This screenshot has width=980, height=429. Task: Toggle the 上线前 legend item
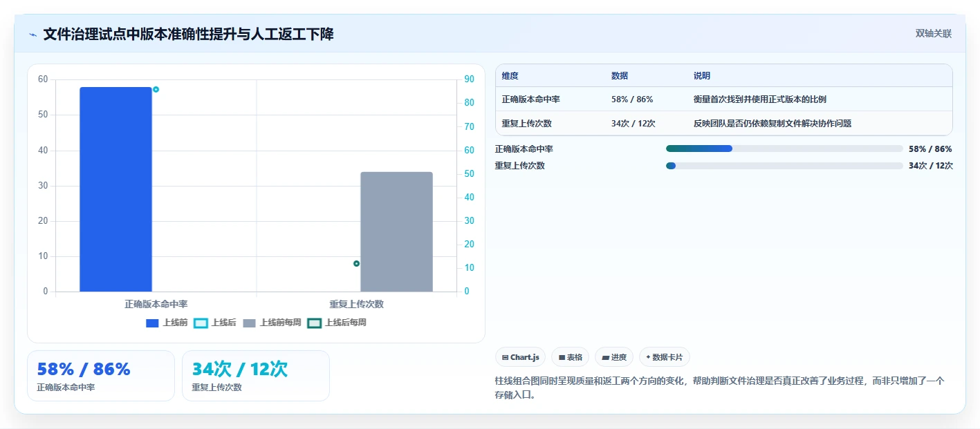(167, 323)
